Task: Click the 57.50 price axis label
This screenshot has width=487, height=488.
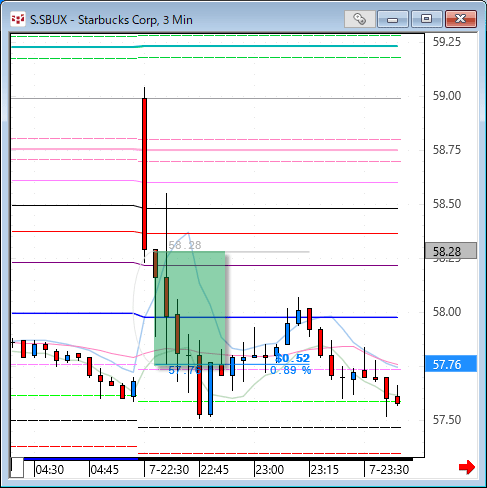Action: [447, 420]
